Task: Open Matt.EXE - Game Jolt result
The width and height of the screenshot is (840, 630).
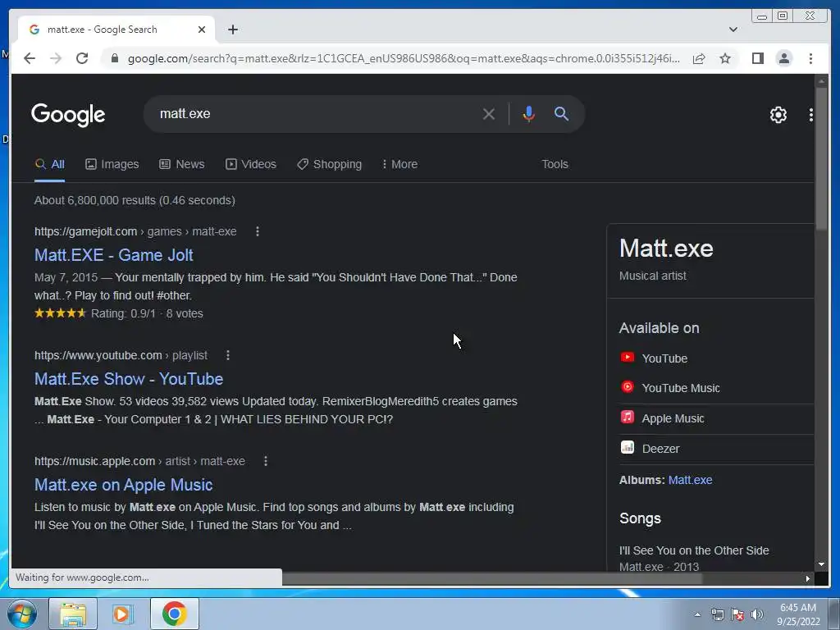Action: (113, 255)
